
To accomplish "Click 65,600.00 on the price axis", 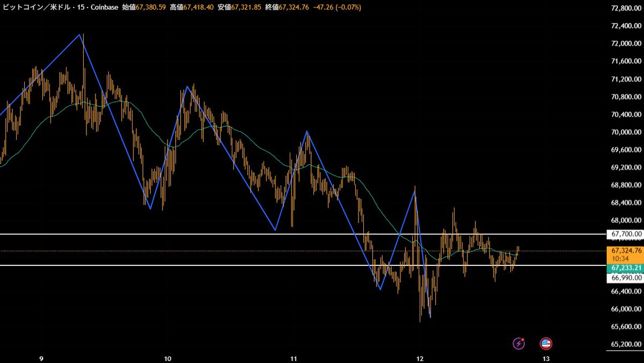I will [x=626, y=327].
